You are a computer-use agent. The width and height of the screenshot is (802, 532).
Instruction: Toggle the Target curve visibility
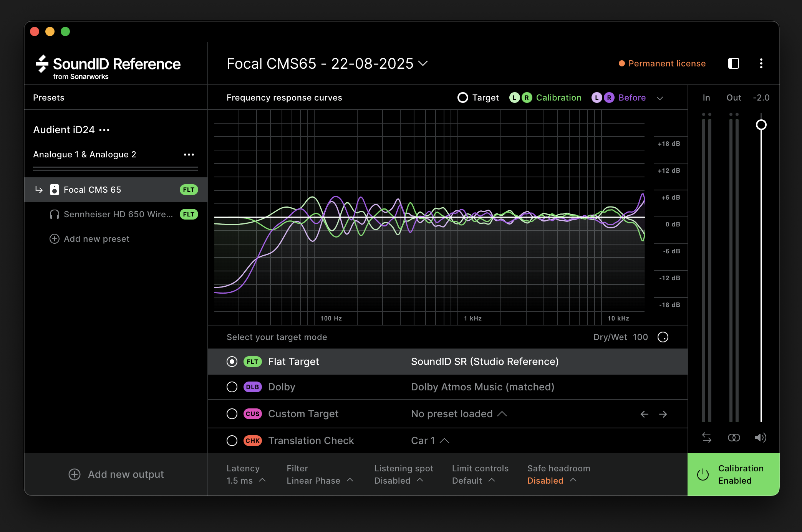[x=463, y=97]
